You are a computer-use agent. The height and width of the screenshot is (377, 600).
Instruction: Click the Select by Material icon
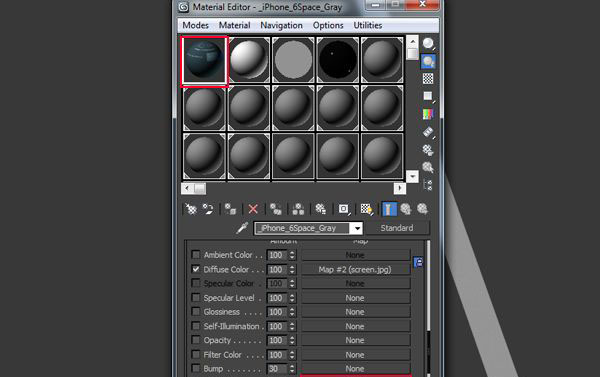(428, 167)
